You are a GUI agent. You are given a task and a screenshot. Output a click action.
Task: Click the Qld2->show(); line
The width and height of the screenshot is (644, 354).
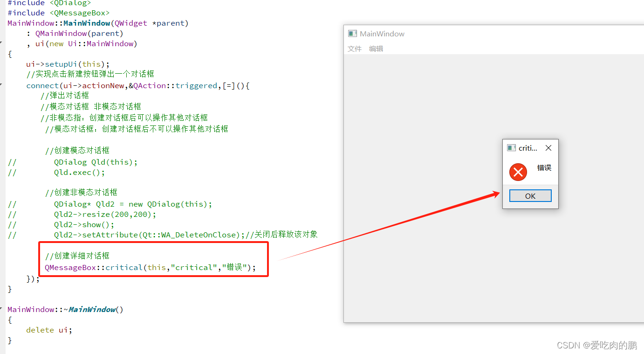(61, 224)
